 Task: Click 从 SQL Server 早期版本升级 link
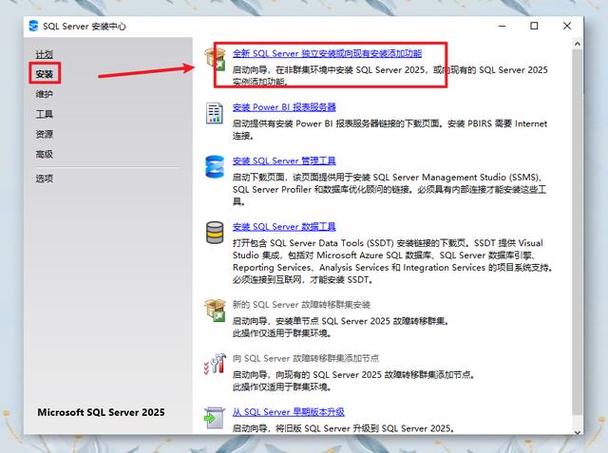[x=288, y=412]
